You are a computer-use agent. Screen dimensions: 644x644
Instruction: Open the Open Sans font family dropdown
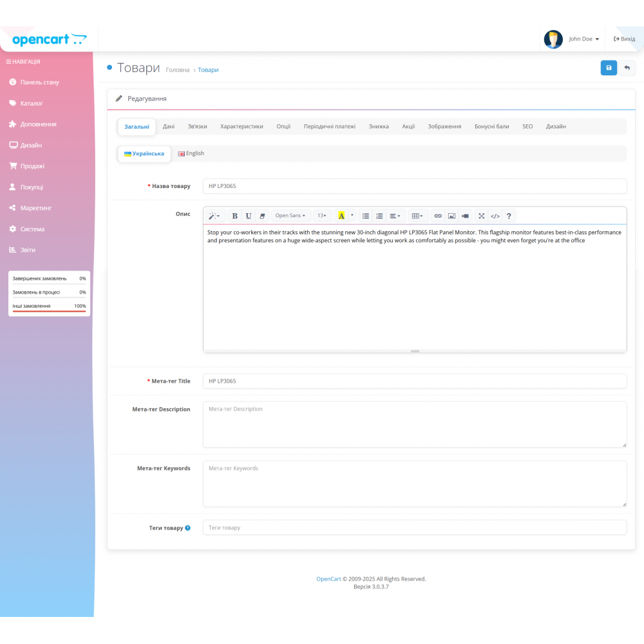tap(290, 216)
